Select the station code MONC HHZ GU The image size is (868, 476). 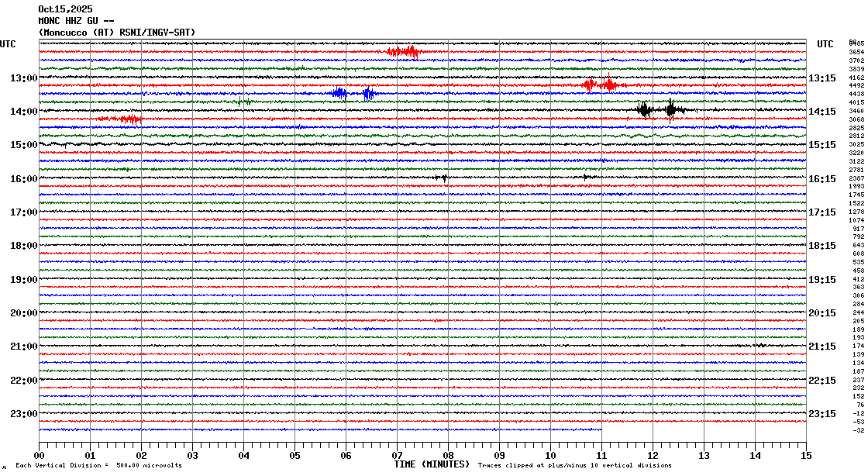tap(68, 21)
